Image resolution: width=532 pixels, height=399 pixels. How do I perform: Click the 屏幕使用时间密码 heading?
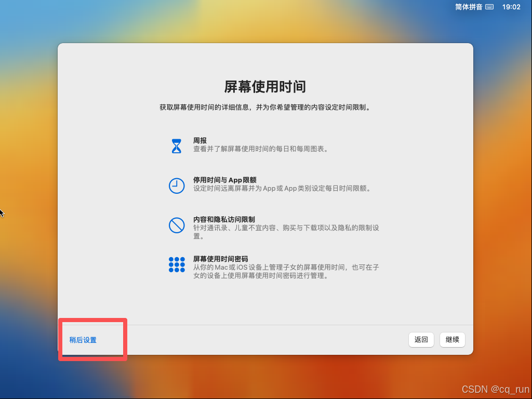click(220, 259)
